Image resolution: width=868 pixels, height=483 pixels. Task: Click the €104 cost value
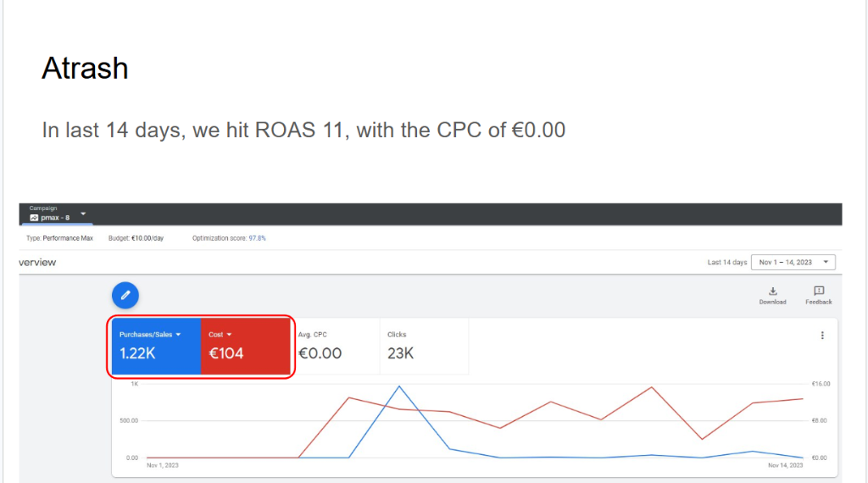pos(225,353)
